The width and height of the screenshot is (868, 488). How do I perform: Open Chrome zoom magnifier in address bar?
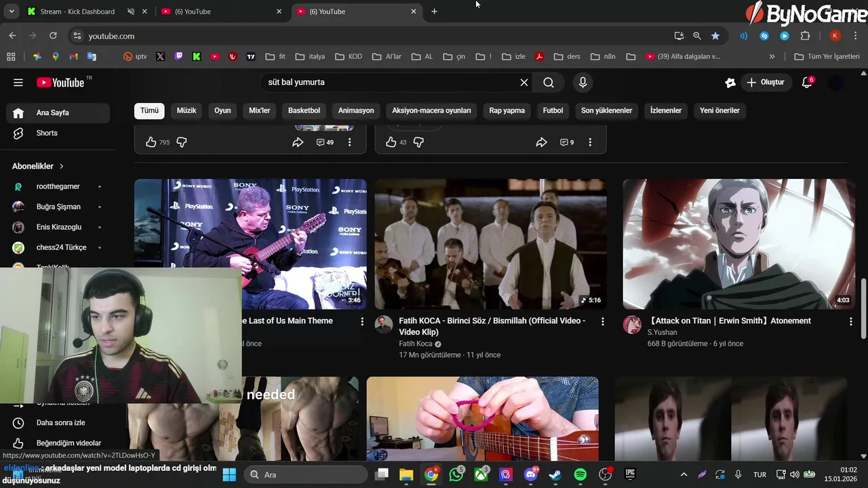tap(697, 36)
